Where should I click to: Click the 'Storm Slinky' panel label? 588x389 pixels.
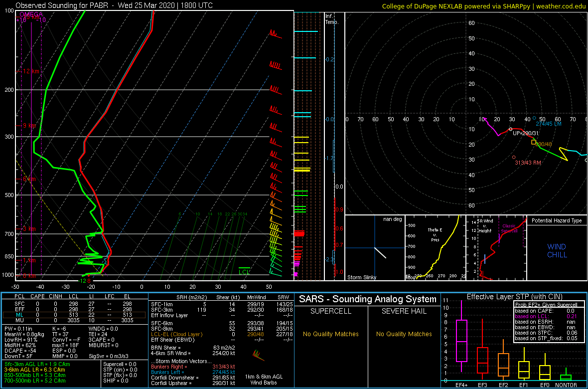tap(362, 277)
